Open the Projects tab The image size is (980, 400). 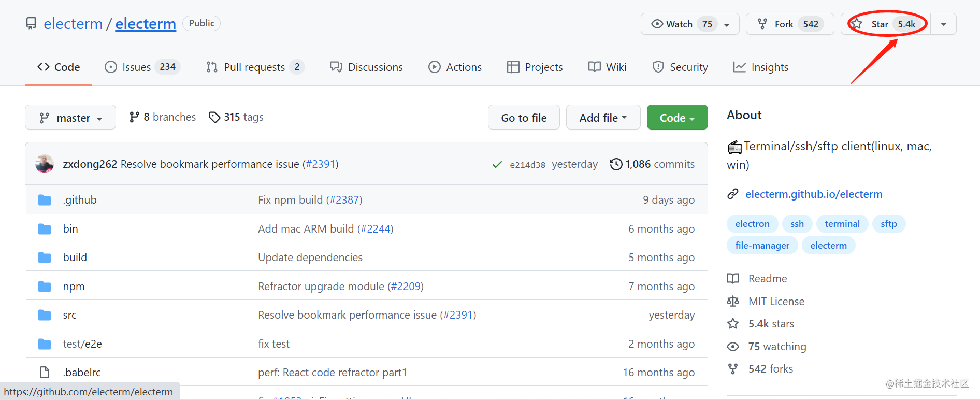535,67
